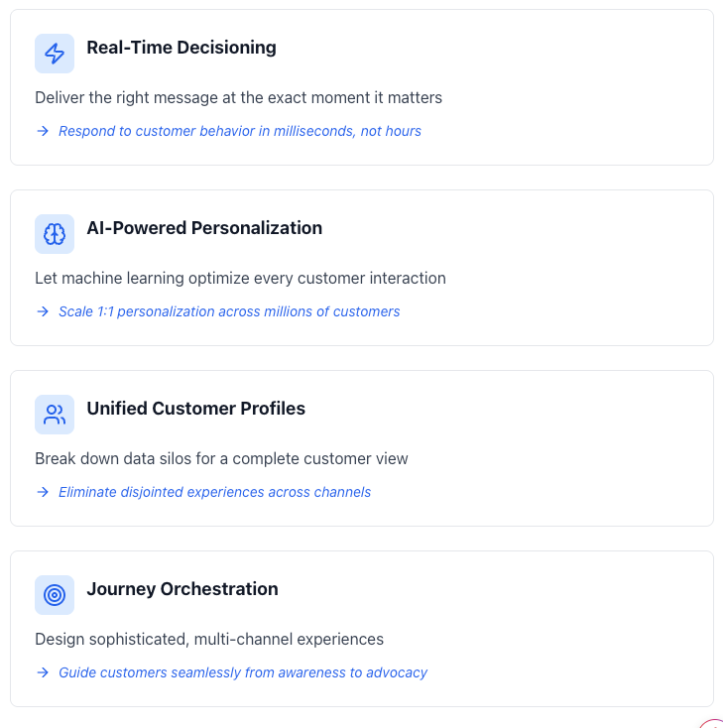Click 'Let machine learning optimize' description text
This screenshot has width=723, height=728.
pyautogui.click(x=240, y=278)
